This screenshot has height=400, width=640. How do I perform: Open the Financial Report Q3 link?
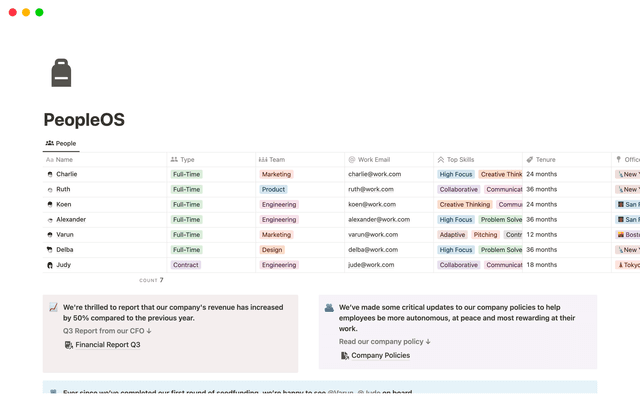click(107, 344)
